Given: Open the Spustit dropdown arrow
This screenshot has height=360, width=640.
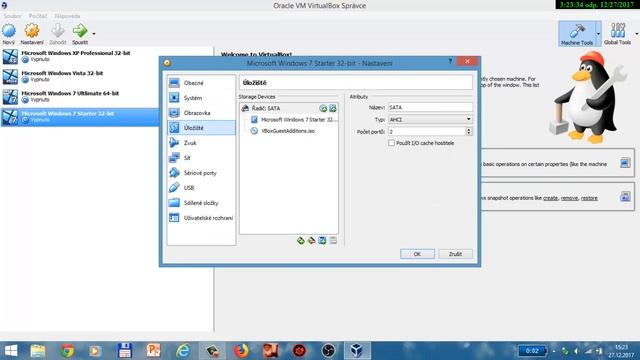Looking at the screenshot, I should click(x=93, y=33).
